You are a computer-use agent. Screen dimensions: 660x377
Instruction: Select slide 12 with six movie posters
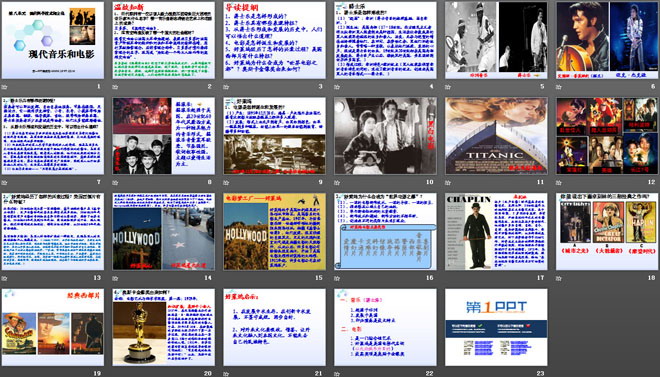pyautogui.click(x=607, y=136)
